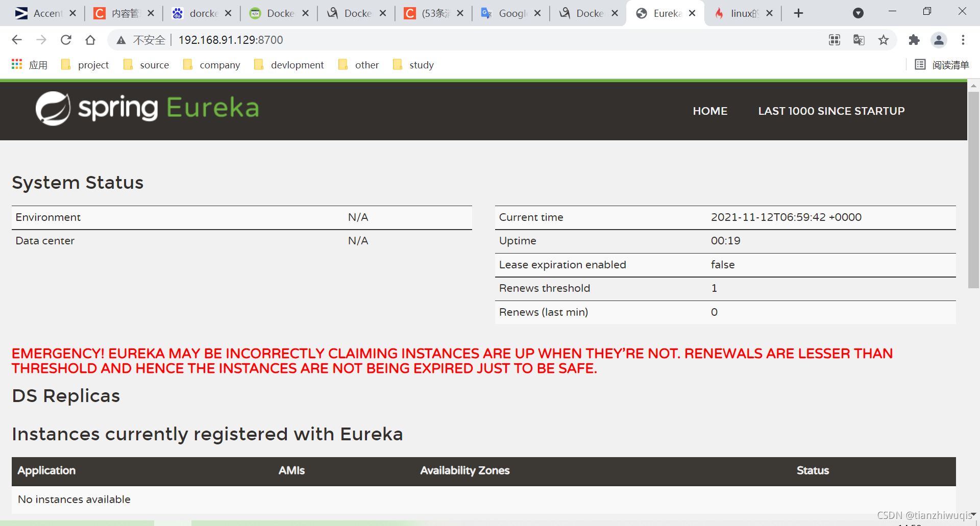Image resolution: width=980 pixels, height=526 pixels.
Task: Open the 应用 apps shortcut
Action: (29, 65)
